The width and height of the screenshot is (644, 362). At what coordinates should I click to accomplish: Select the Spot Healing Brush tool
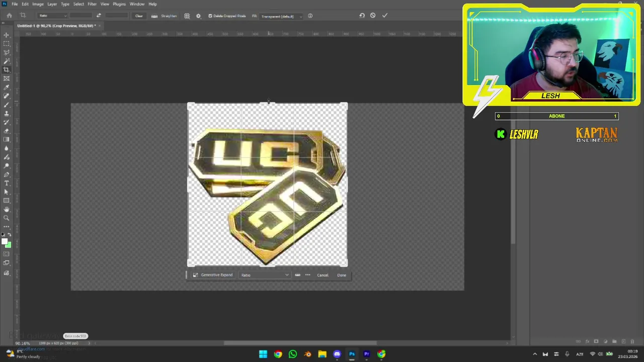[x=7, y=96]
